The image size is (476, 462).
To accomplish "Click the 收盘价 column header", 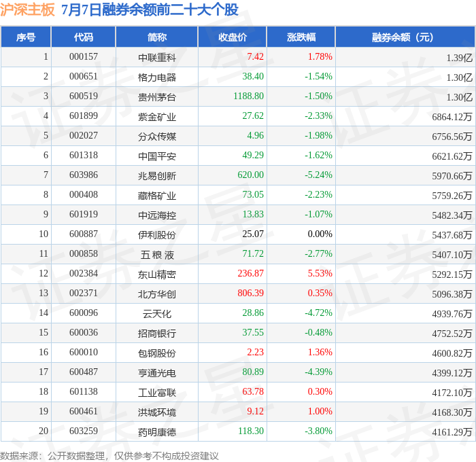I will point(233,37).
